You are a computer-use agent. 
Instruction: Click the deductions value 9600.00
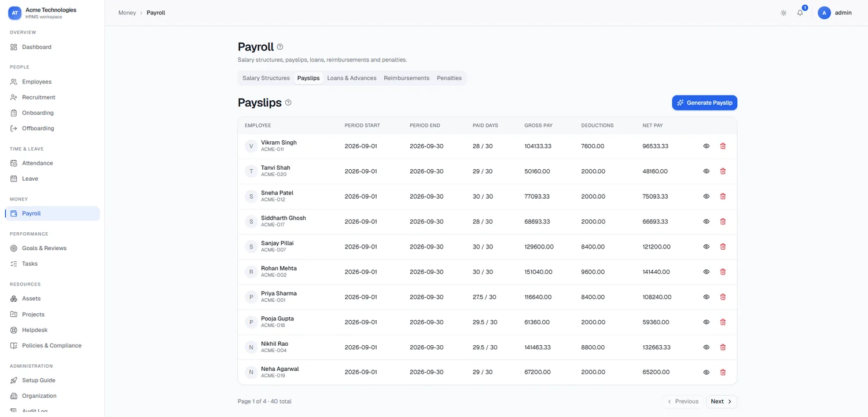(x=593, y=272)
